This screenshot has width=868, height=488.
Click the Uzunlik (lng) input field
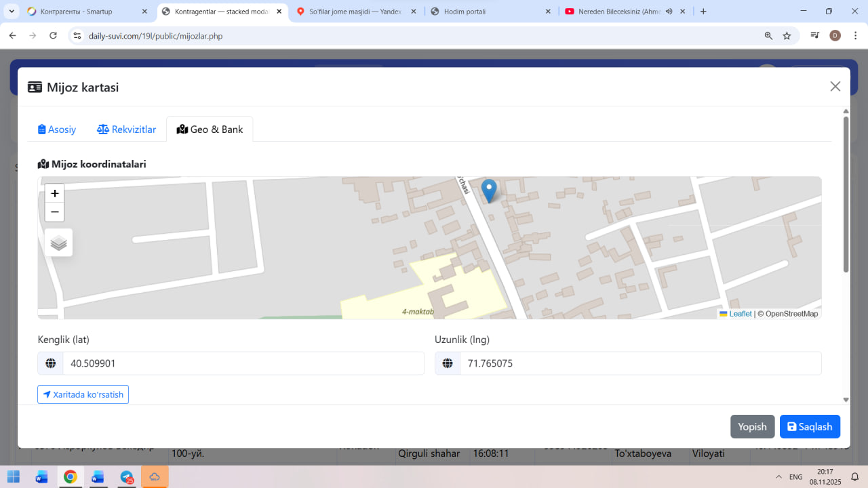pos(640,363)
